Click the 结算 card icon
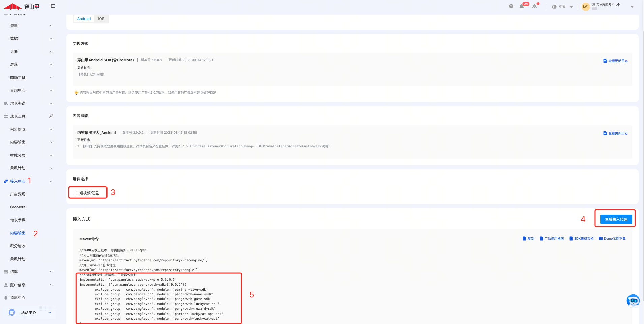Screen dimensions: 644x324 tap(6, 272)
